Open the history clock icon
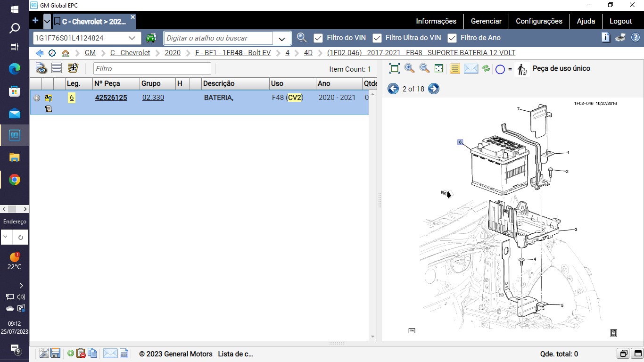The height and width of the screenshot is (362, 644). tap(52, 53)
